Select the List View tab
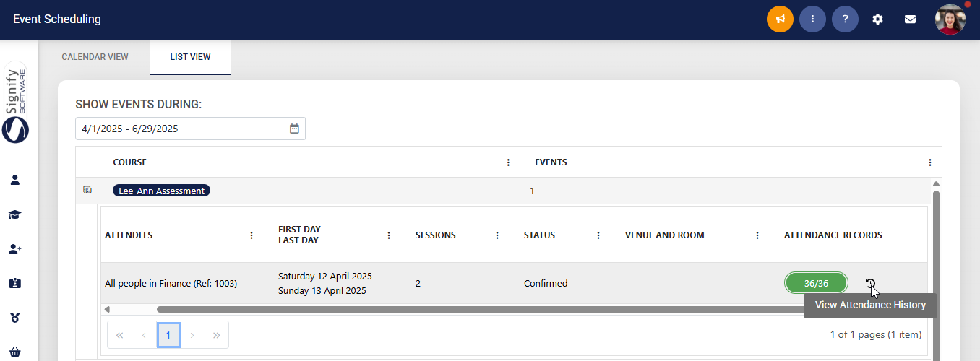 (190, 57)
